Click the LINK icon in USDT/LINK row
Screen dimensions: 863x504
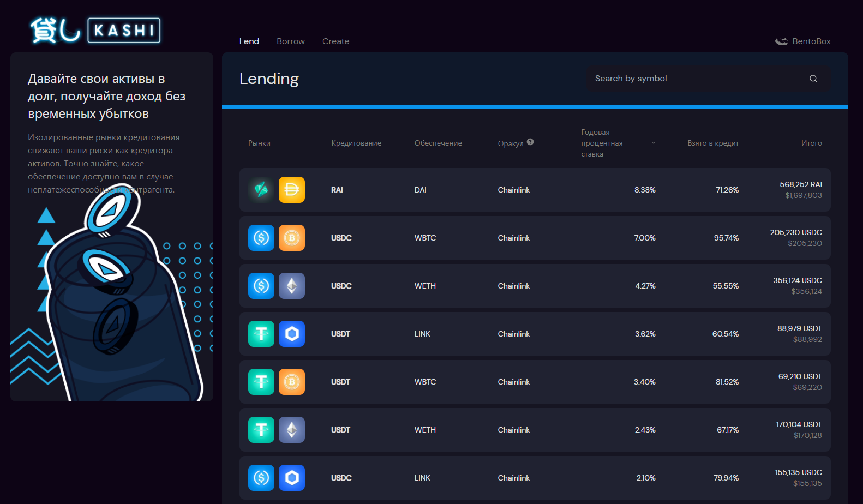[x=292, y=334]
